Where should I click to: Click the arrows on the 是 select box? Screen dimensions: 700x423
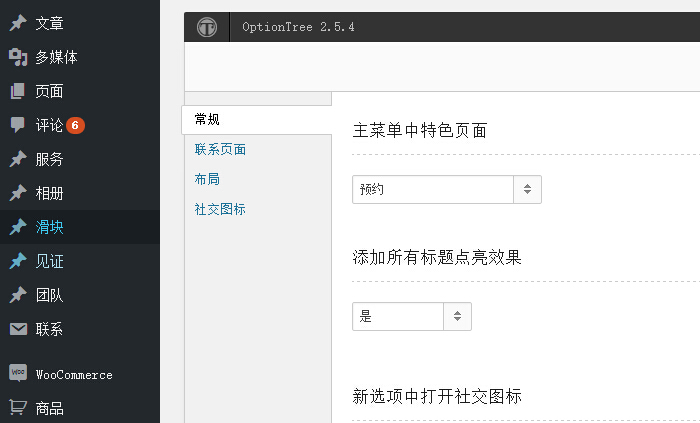click(457, 316)
